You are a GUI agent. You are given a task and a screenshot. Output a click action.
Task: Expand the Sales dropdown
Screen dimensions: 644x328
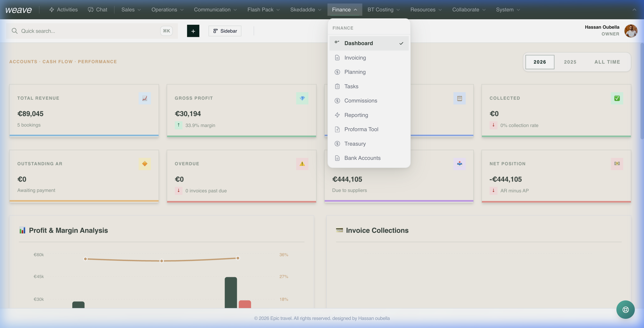tap(131, 10)
